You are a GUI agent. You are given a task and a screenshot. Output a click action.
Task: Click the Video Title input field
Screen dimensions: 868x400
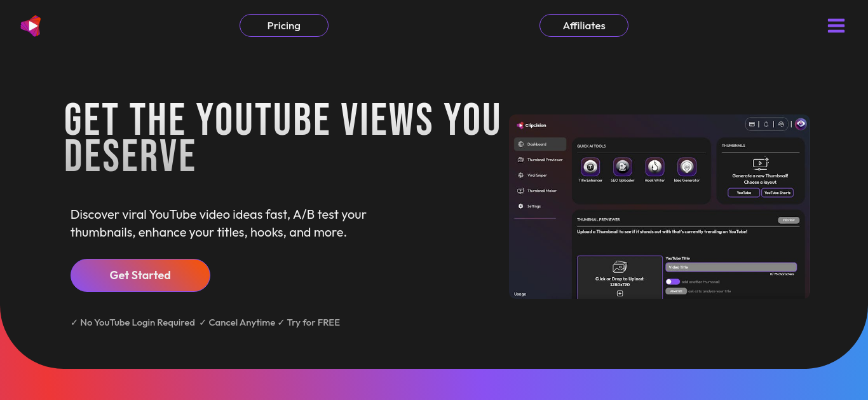(x=731, y=267)
